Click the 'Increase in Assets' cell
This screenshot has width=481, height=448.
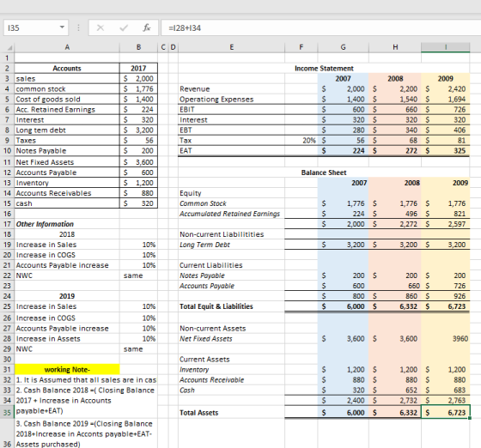point(67,339)
